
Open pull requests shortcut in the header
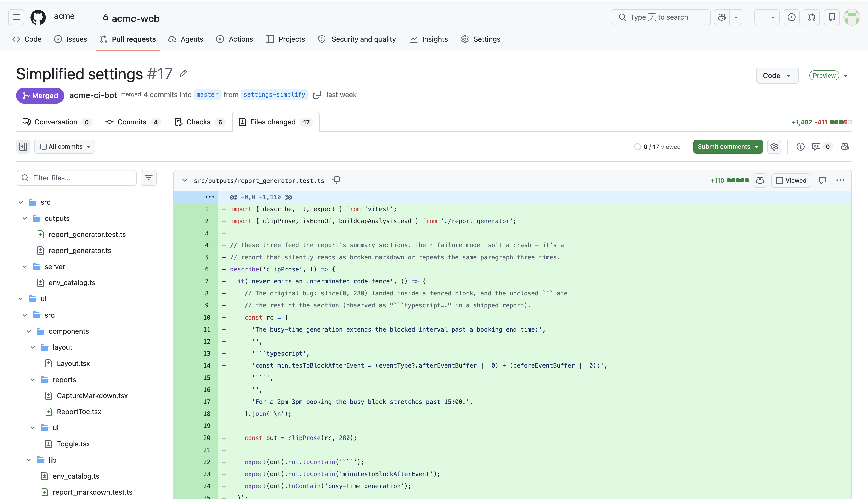(x=811, y=17)
